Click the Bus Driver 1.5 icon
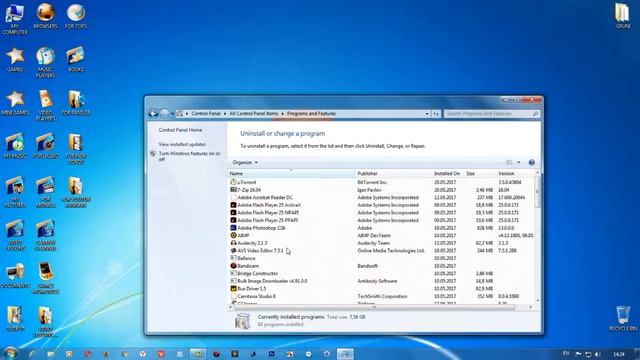Viewport: 640px width, 360px height. 233,289
